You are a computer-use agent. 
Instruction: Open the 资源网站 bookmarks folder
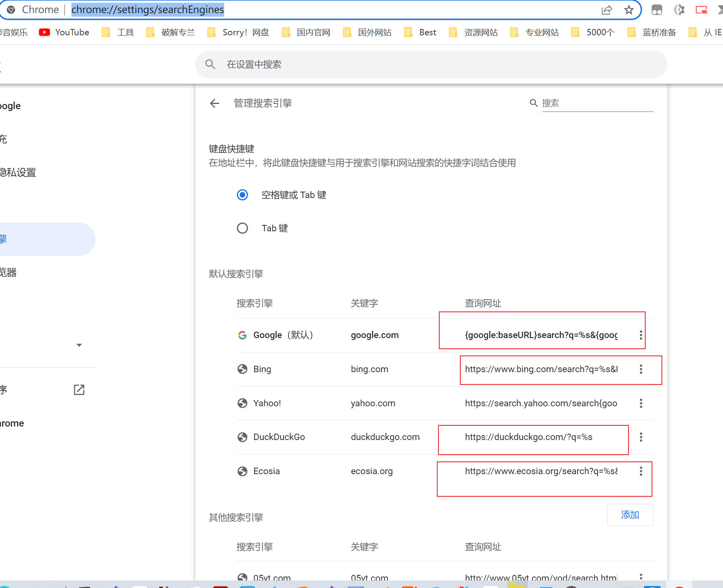[x=473, y=33]
